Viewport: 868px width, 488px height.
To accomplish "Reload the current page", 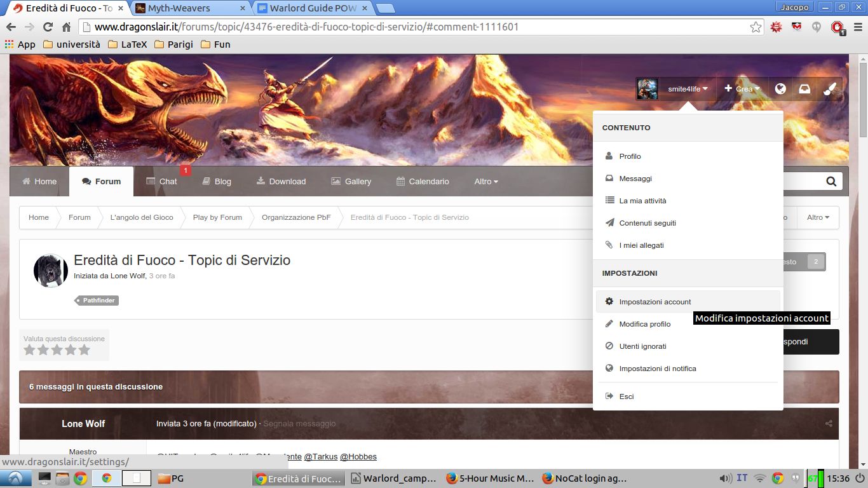I will pos(48,27).
